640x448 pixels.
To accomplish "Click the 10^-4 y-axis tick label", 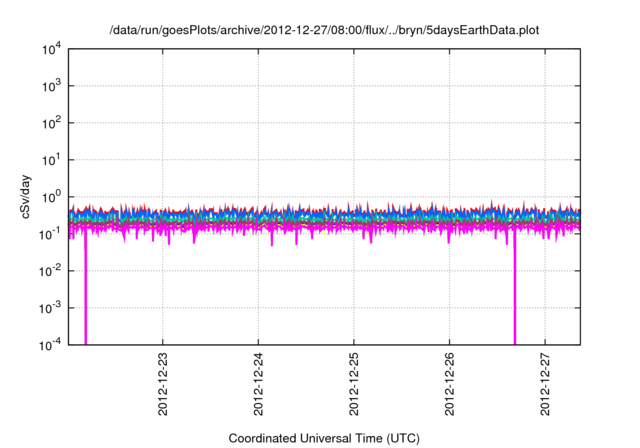I will pos(50,345).
